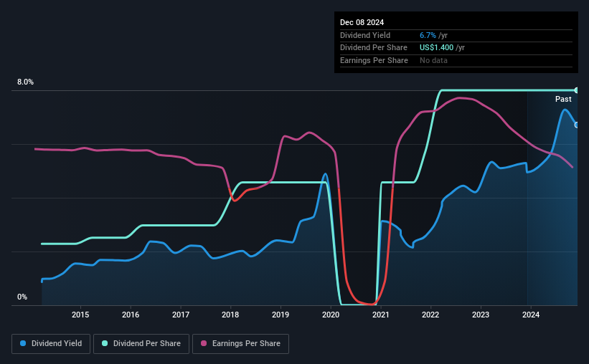Click the Earnings Per Share tooltip row label

pos(374,60)
